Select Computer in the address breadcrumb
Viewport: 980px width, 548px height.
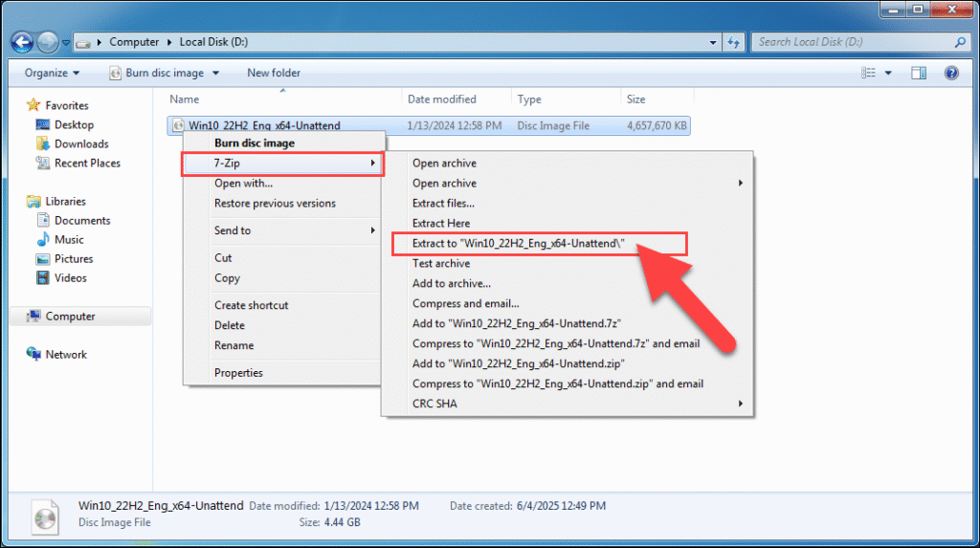coord(134,42)
